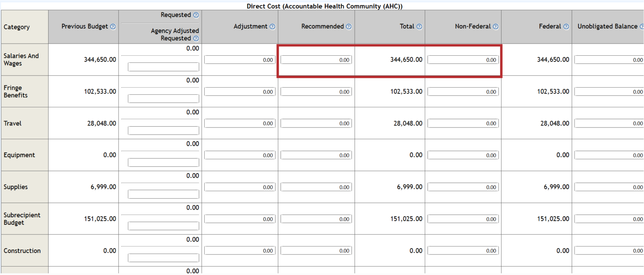Image resolution: width=644 pixels, height=275 pixels.
Task: Click Salaries And Wages Recommended input field
Action: tap(316, 60)
